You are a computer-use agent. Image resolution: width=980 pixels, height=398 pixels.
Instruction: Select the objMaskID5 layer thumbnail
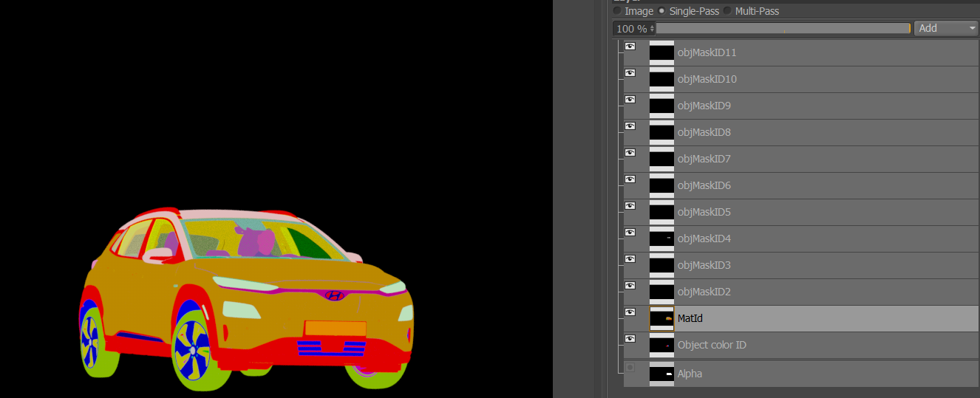[x=662, y=212]
